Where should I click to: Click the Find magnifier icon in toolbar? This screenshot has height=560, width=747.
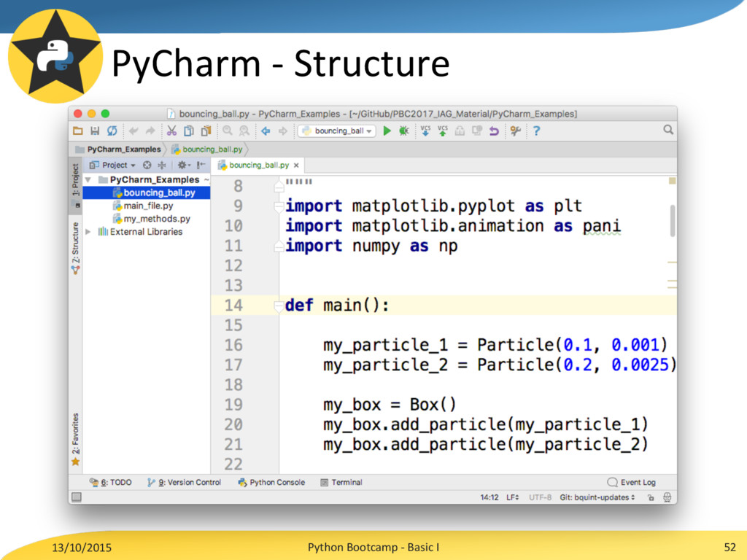228,131
